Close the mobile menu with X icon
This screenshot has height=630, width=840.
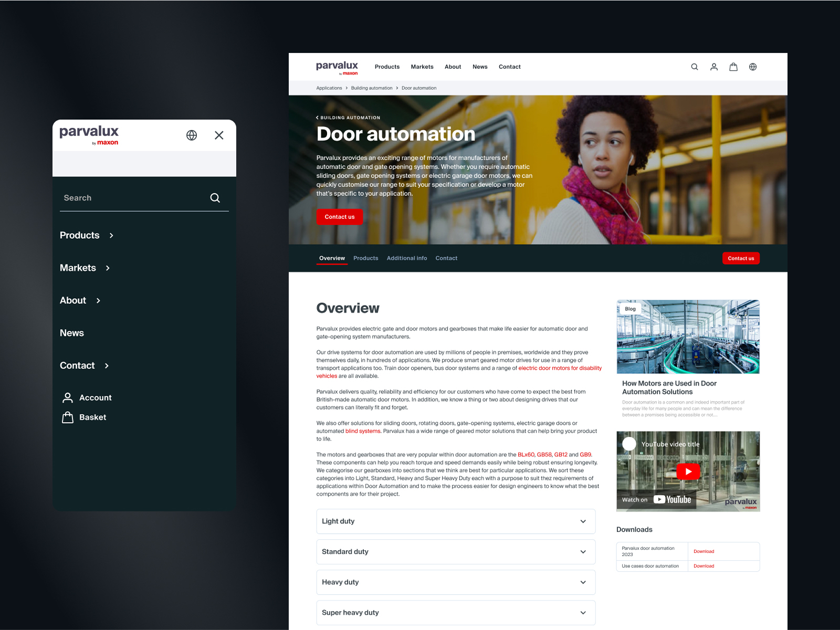coord(219,135)
